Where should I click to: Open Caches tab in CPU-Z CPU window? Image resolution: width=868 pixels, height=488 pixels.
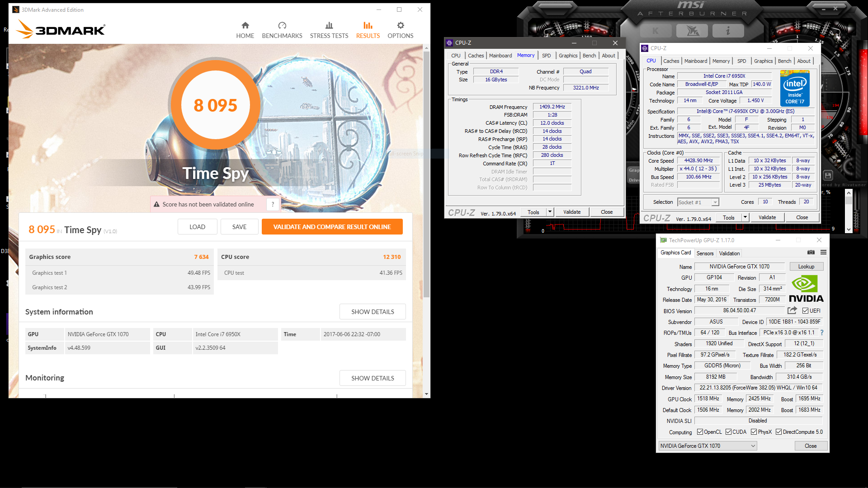pyautogui.click(x=671, y=61)
